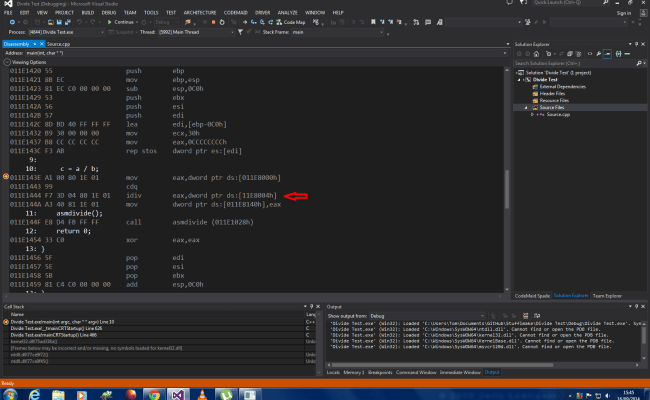This screenshot has height=400, width=650.
Task: Click Solution Explorer Collapse All icon
Action: pos(570,54)
